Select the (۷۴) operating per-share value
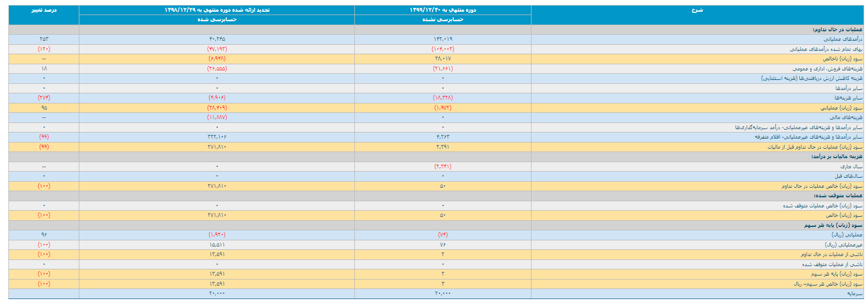 [442, 235]
